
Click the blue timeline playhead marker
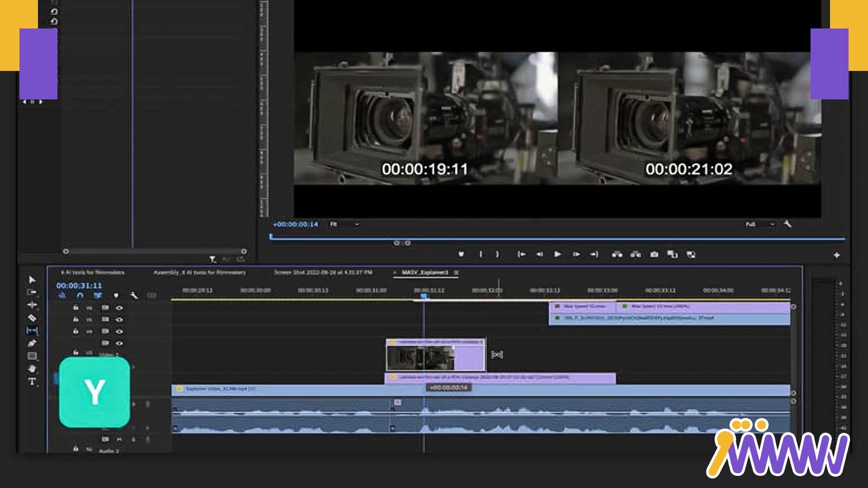[x=424, y=296]
